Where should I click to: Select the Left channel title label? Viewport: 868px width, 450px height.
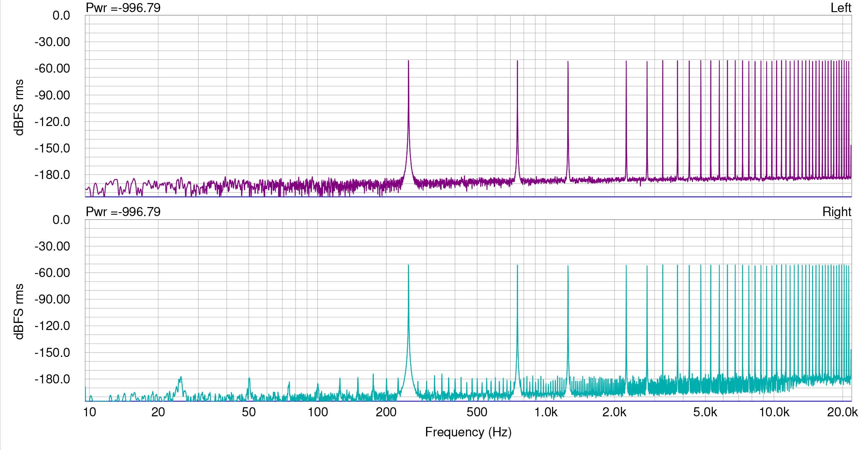(x=840, y=8)
